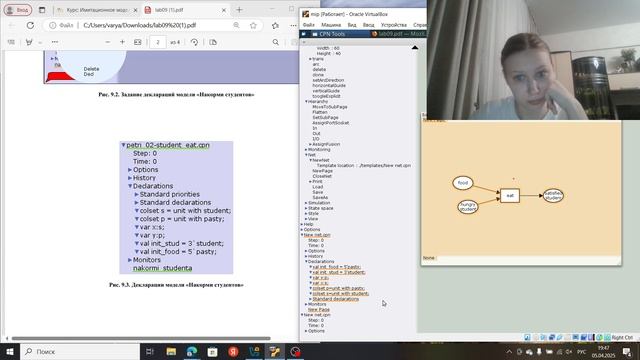
Task: Expand the Help node in CPN index
Action: pos(302,224)
